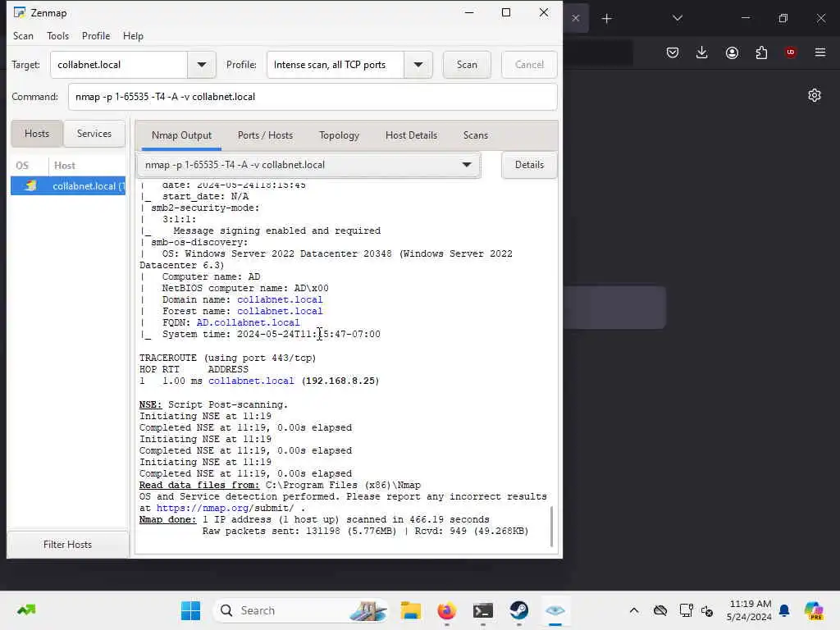Expand the Target dropdown arrow
This screenshot has width=840, height=630.
click(x=202, y=65)
